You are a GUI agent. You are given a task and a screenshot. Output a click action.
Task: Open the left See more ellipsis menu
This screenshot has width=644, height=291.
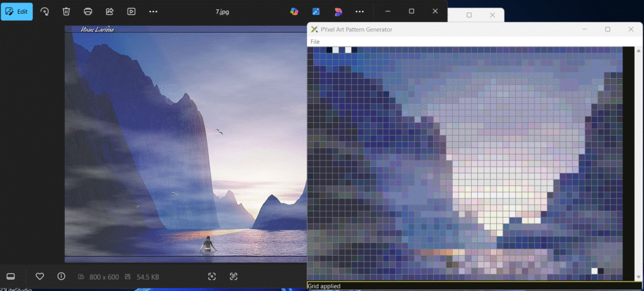[153, 11]
